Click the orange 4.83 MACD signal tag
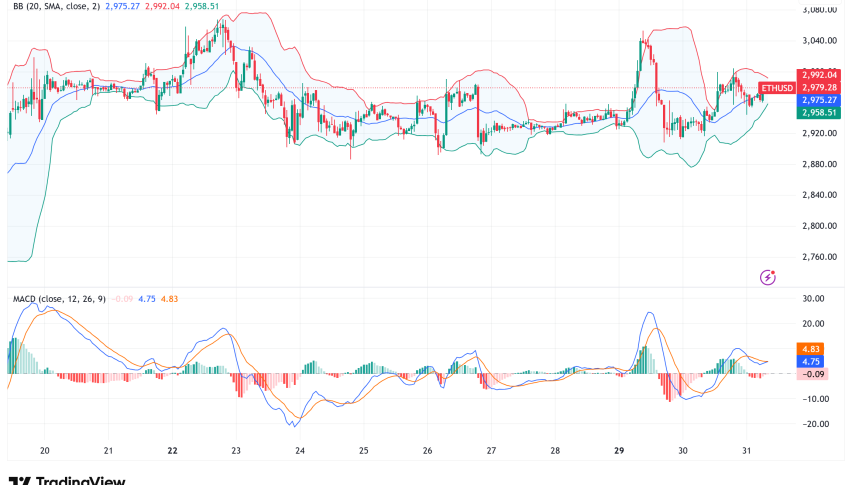Viewport: 852px width, 485px height. tap(811, 349)
